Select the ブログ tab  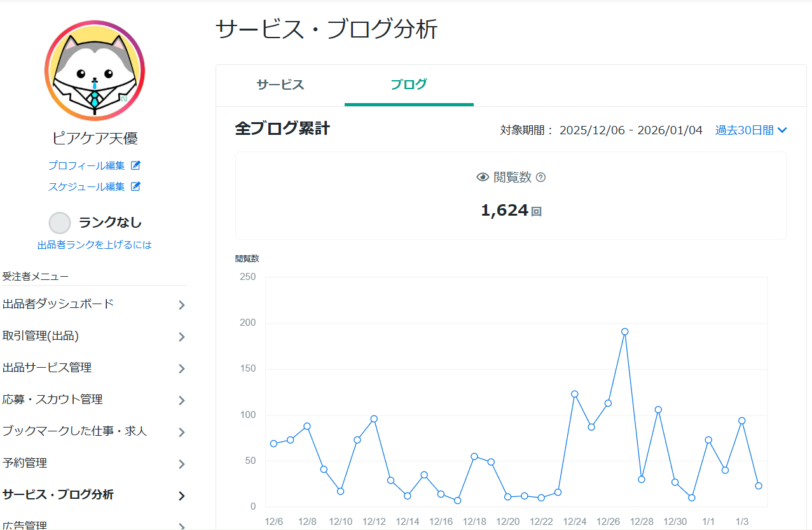(x=409, y=85)
